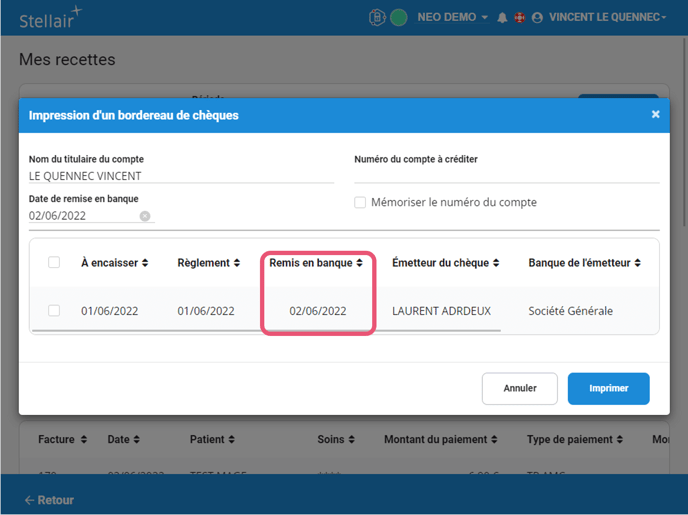Sort the Remis en banque column
688x515 pixels.
pyautogui.click(x=316, y=263)
